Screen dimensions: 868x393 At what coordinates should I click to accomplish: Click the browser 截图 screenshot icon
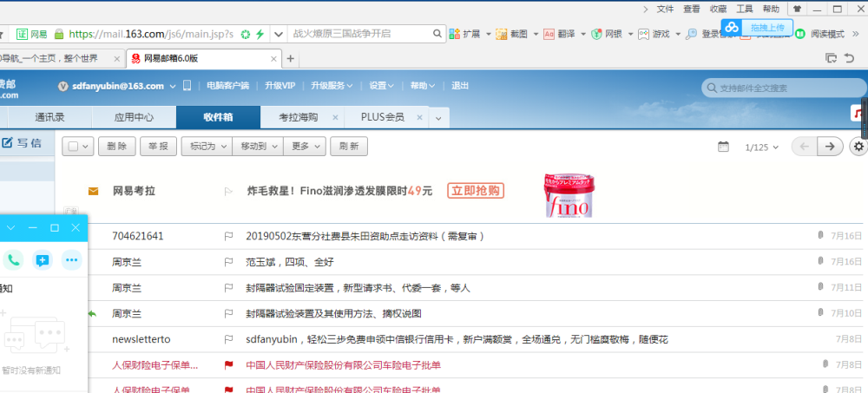click(x=502, y=35)
